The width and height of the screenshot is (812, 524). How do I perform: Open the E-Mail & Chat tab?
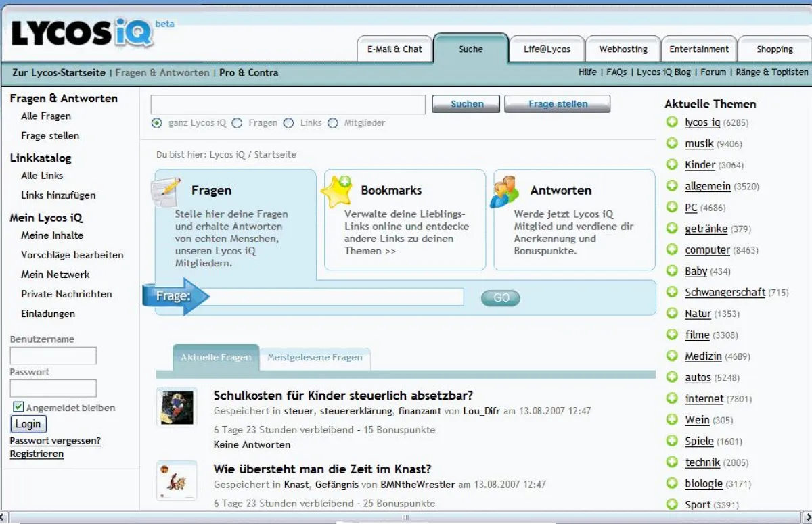394,49
